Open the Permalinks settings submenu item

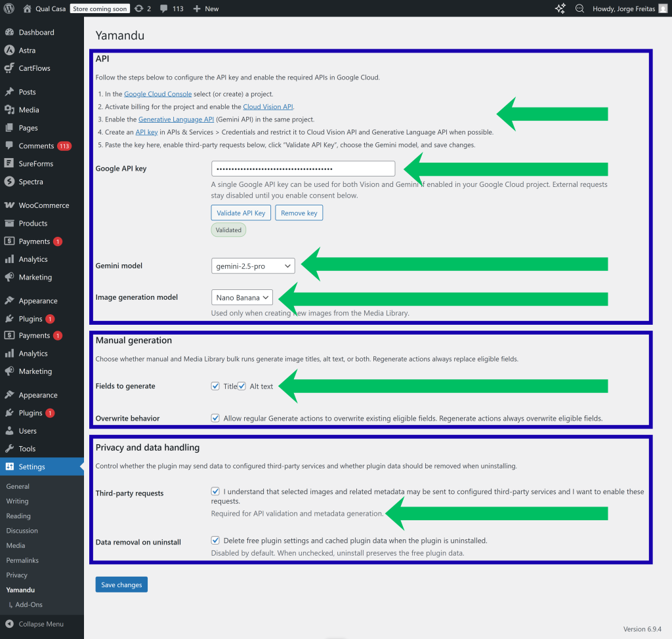pyautogui.click(x=22, y=560)
